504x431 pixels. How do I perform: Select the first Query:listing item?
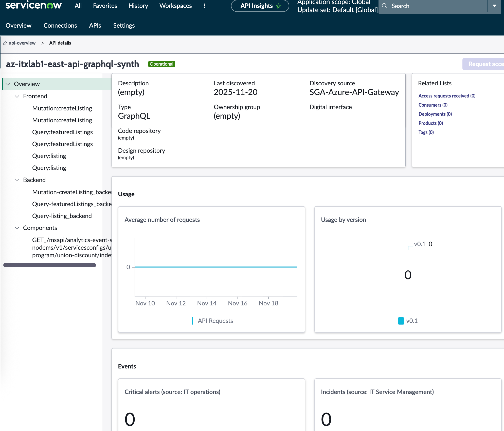49,156
